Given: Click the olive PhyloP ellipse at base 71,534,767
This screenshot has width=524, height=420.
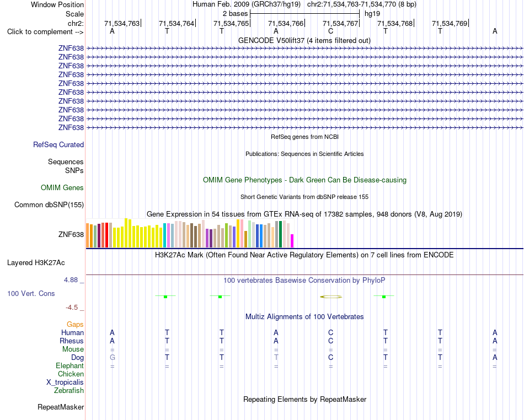Looking at the screenshot, I should (x=331, y=297).
